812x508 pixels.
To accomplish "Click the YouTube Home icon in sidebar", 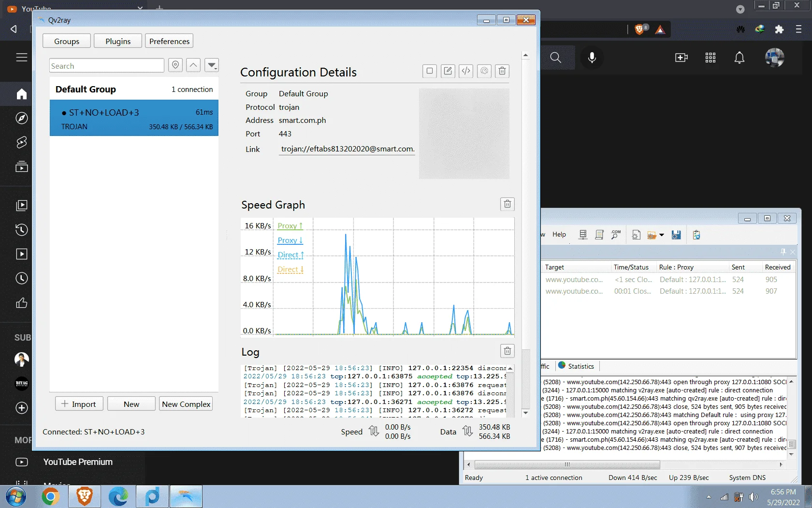I will pyautogui.click(x=22, y=94).
